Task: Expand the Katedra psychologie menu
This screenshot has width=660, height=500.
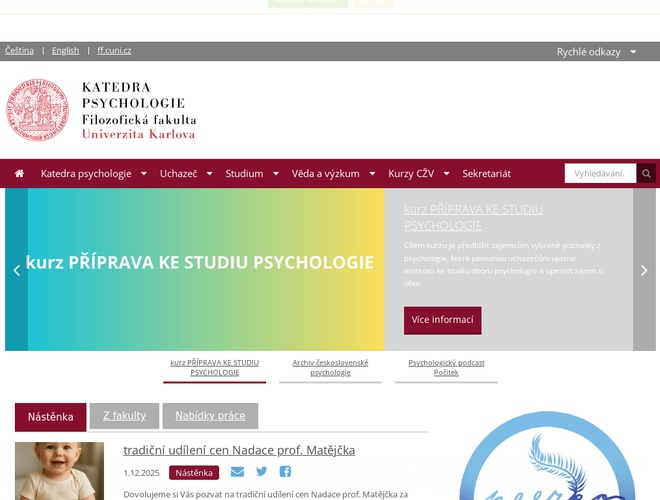Action: pyautogui.click(x=94, y=174)
